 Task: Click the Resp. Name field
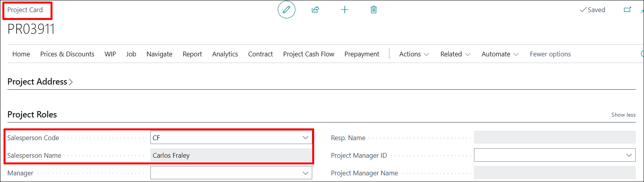(x=555, y=138)
